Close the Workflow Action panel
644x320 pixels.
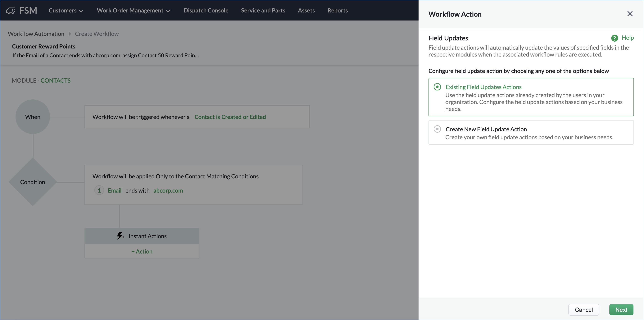(x=630, y=14)
